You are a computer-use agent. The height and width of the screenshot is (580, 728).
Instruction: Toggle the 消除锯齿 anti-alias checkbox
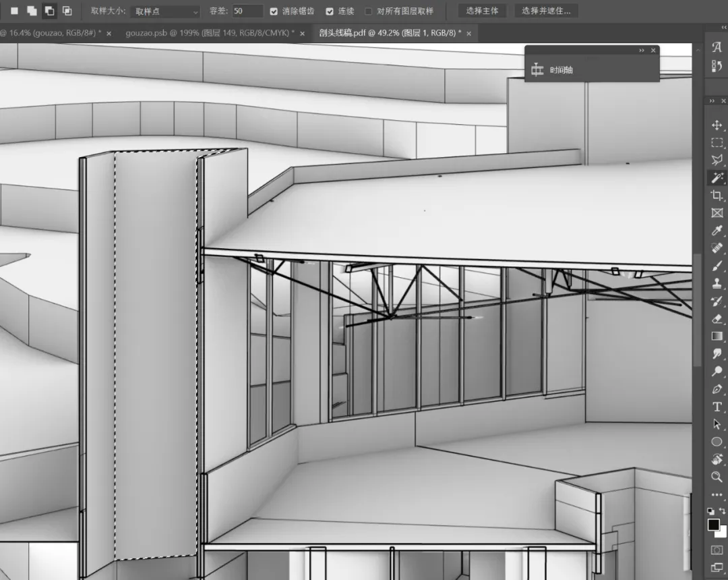274,11
